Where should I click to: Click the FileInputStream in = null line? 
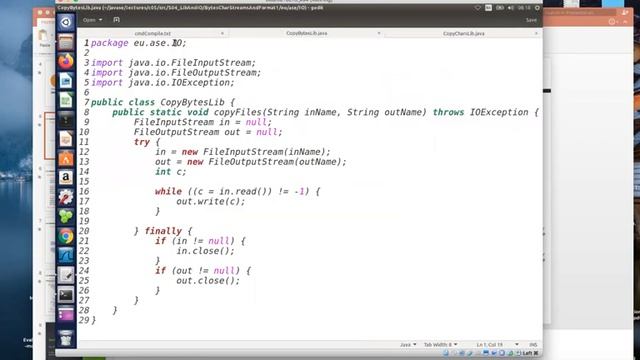(202, 122)
